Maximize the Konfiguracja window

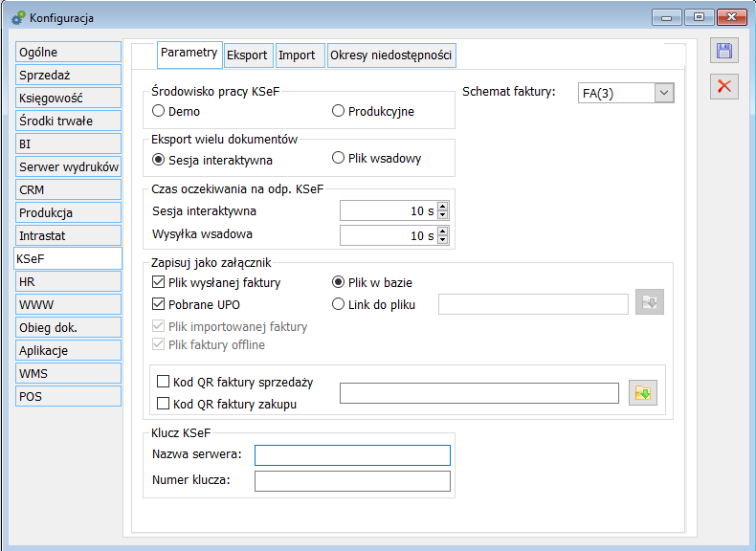click(x=699, y=17)
